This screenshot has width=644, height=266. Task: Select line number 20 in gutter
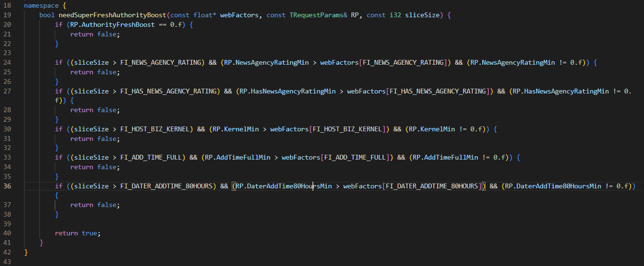pos(7,25)
